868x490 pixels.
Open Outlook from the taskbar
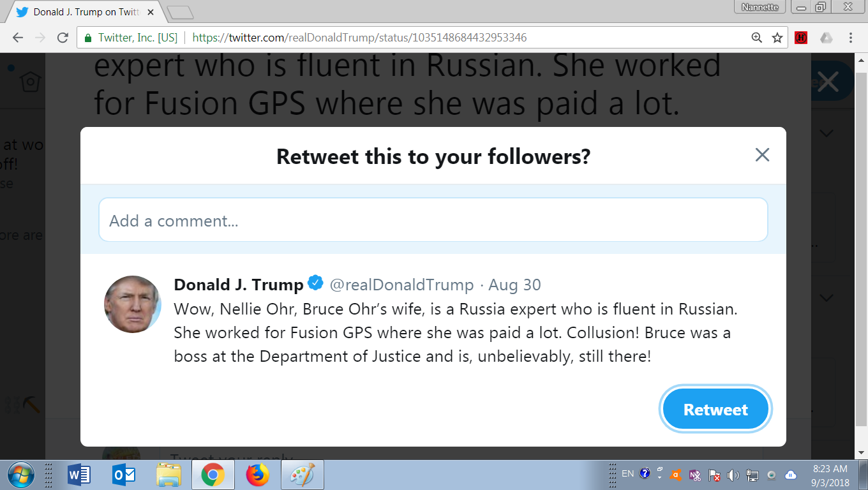point(124,475)
